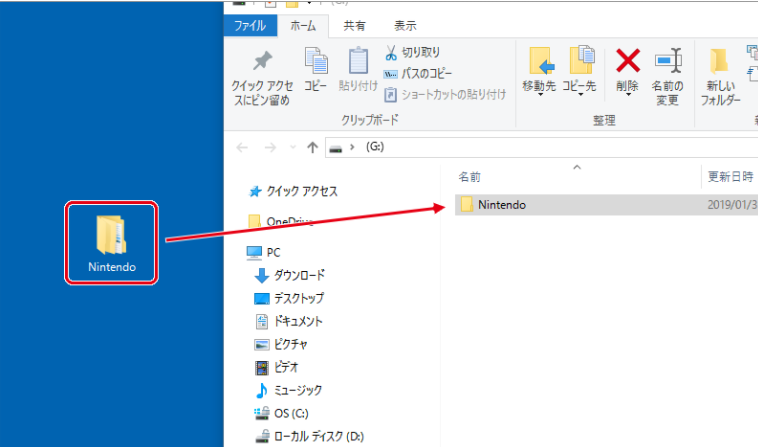
Task: Open Documents (ドキュメント) in sidebar
Action: (x=288, y=321)
